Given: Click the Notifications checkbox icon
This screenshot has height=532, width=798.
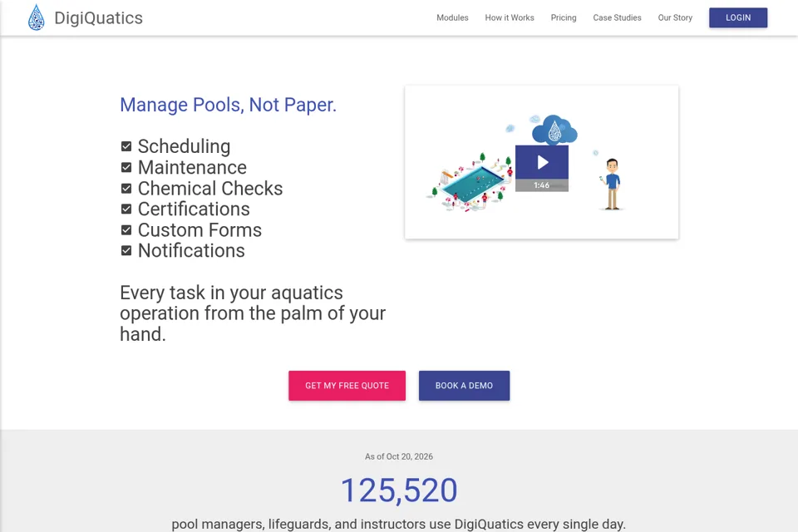Looking at the screenshot, I should click(126, 251).
